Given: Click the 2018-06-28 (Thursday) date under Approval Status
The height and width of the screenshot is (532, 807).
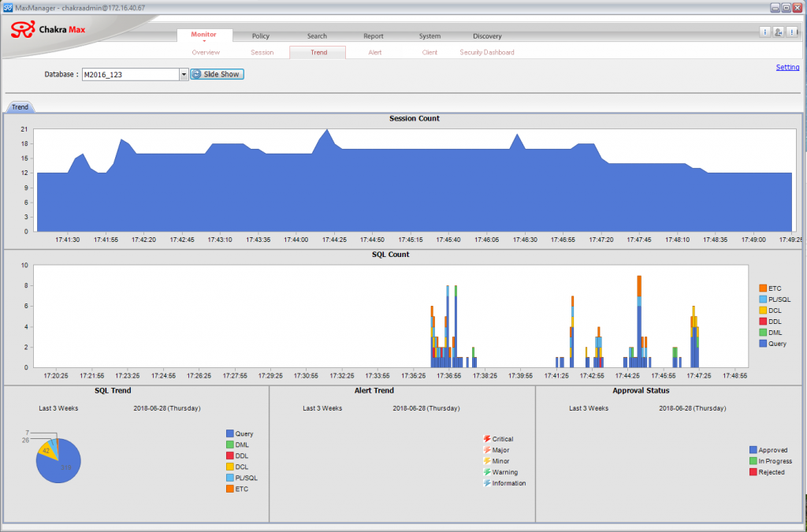Looking at the screenshot, I should coord(692,408).
